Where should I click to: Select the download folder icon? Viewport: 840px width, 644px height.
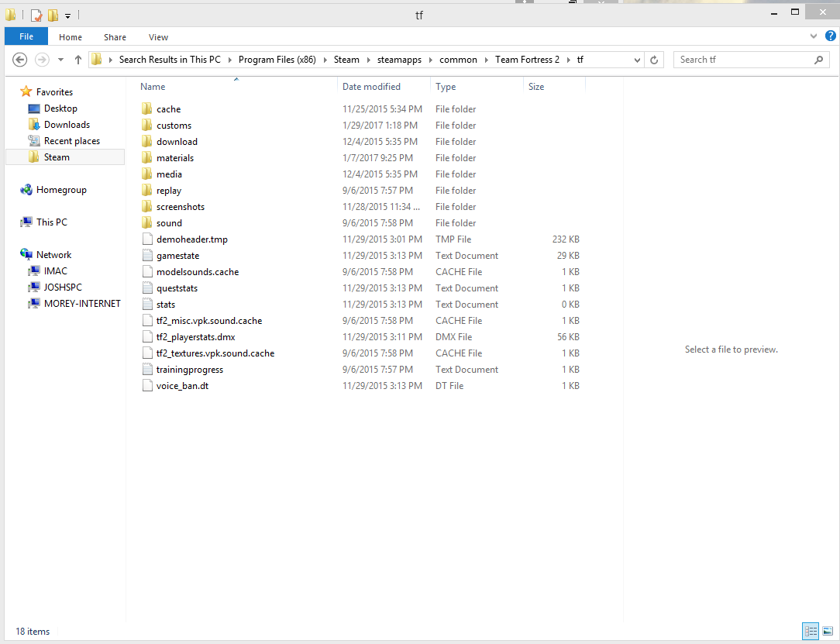tap(147, 142)
